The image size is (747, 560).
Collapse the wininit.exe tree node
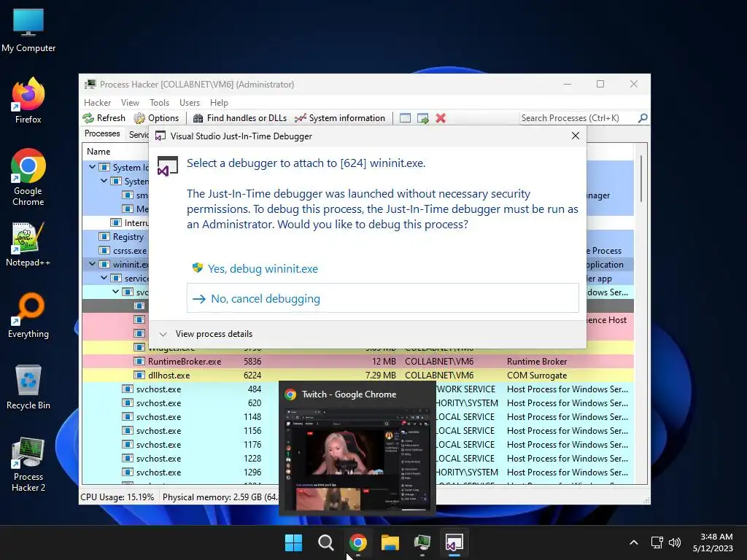point(93,264)
